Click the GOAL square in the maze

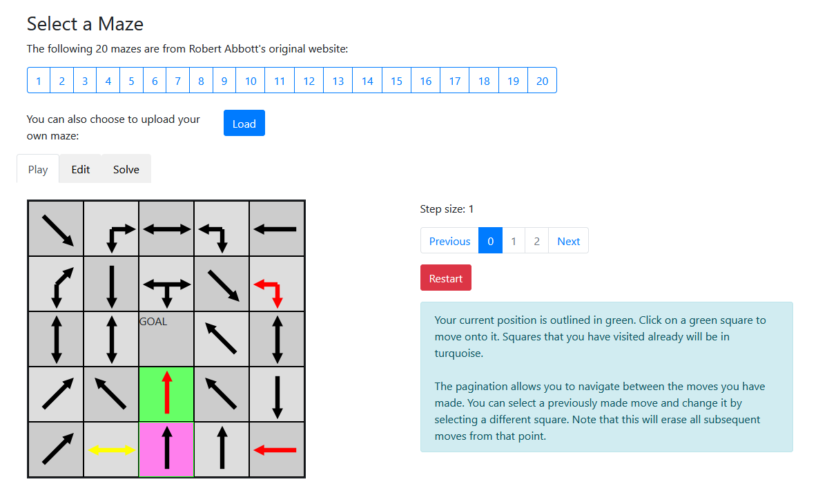pos(166,339)
